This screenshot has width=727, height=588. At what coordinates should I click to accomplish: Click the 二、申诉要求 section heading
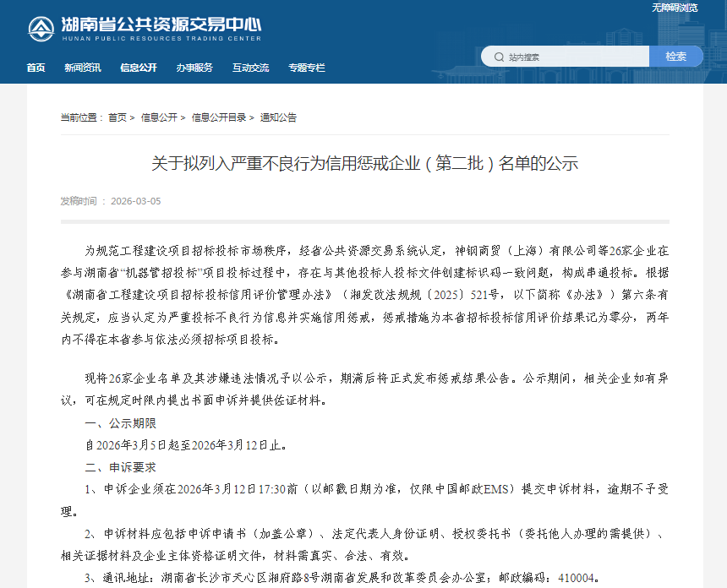(120, 467)
